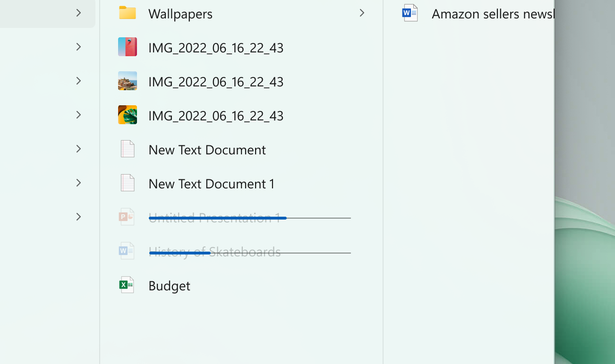Open the Budget spreadsheet
The image size is (615, 364).
[x=169, y=286]
